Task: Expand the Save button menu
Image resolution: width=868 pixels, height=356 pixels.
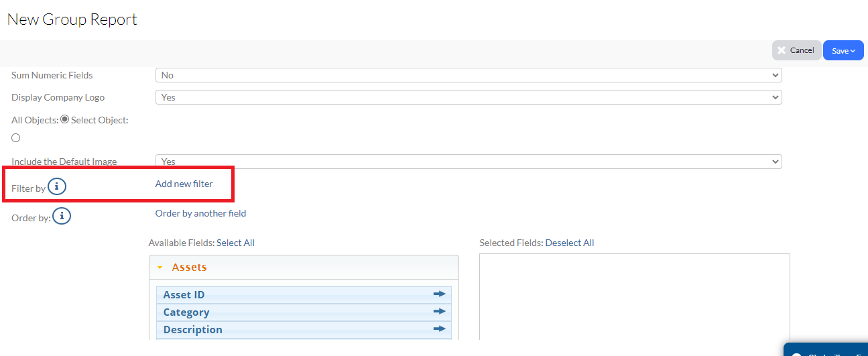Action: (x=843, y=50)
